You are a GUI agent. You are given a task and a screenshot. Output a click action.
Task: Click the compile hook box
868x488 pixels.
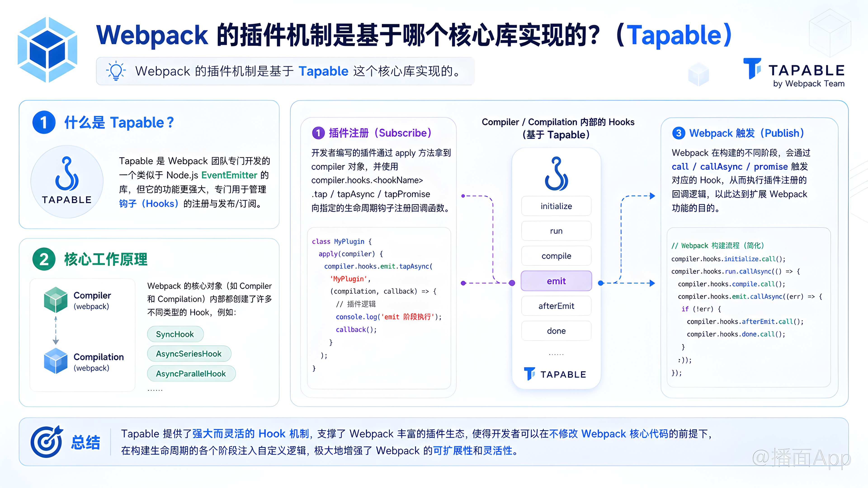[x=556, y=256]
